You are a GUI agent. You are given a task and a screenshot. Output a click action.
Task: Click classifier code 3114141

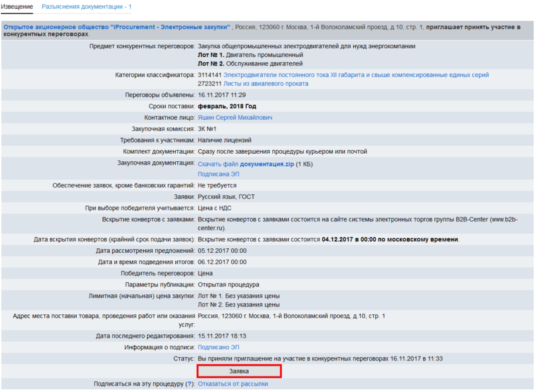coord(209,75)
